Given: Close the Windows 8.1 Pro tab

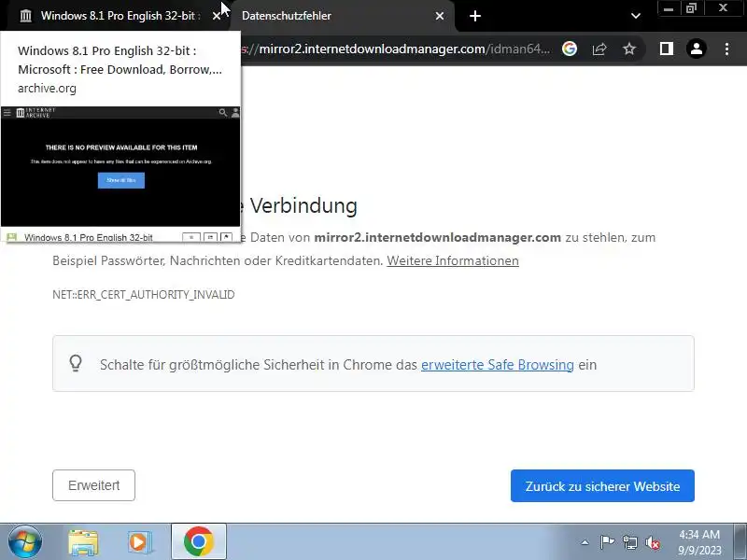Looking at the screenshot, I should (x=217, y=16).
